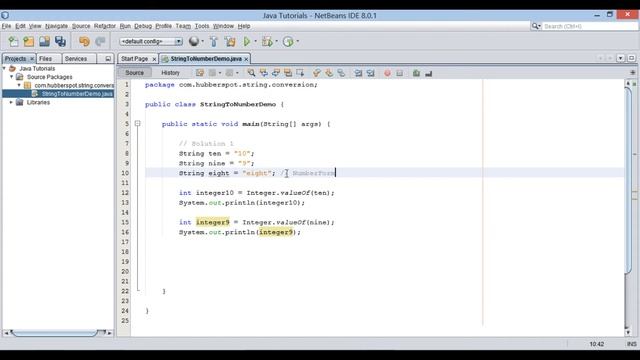Close the Projects panel tab

(x=32, y=59)
